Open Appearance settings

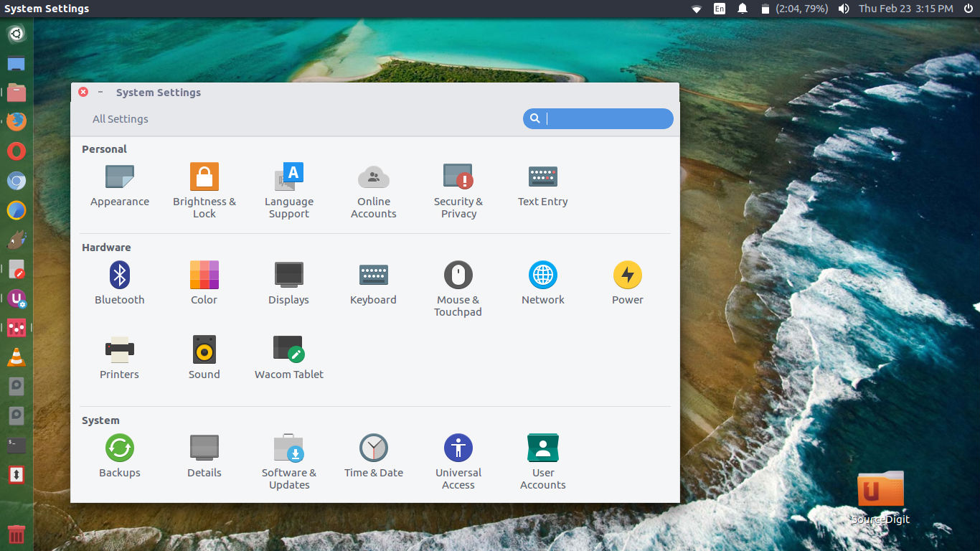(x=119, y=187)
